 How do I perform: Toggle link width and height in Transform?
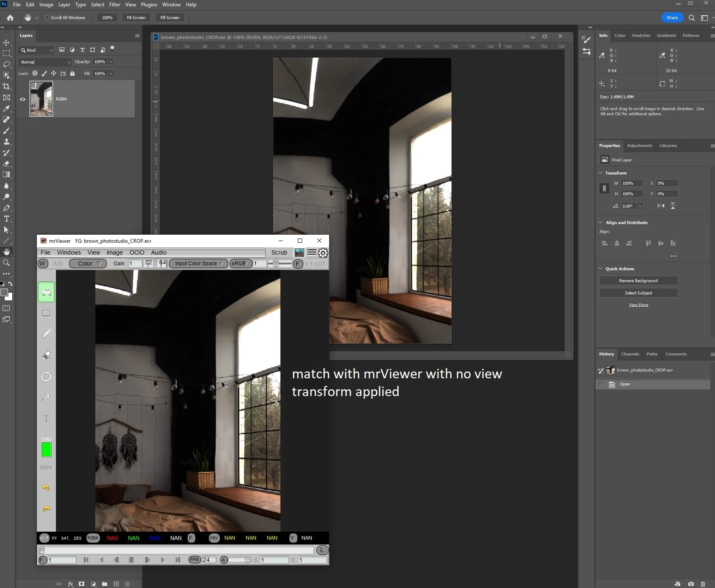click(x=604, y=189)
